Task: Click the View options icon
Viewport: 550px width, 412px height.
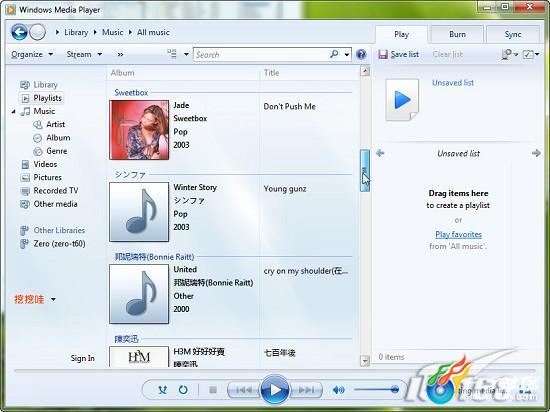Action: coord(172,54)
